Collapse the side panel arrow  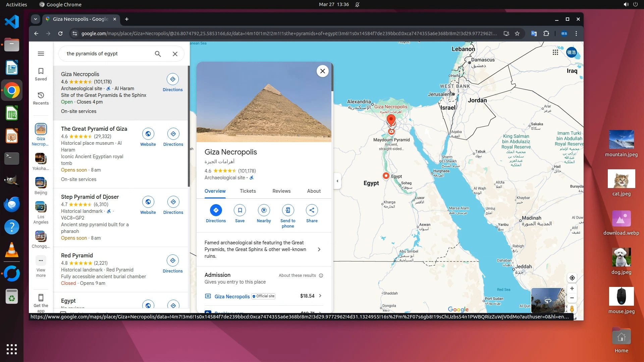337,181
